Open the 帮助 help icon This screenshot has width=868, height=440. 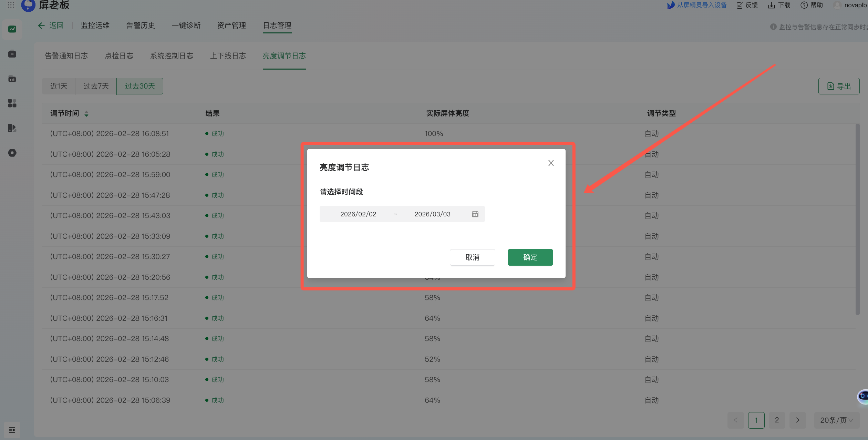pyautogui.click(x=804, y=5)
